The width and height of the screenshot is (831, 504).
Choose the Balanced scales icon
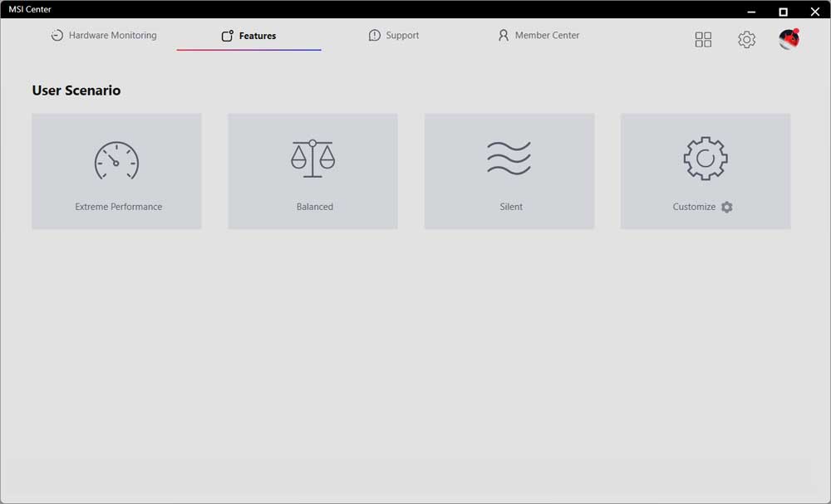312,159
